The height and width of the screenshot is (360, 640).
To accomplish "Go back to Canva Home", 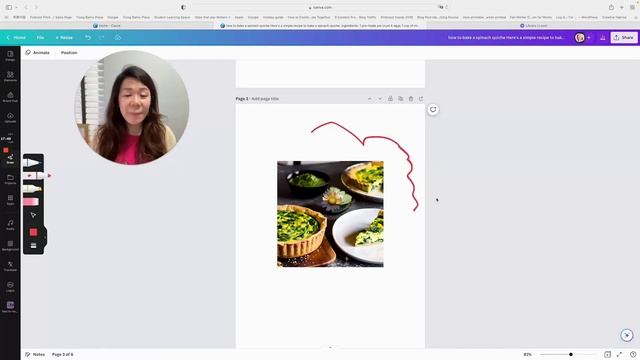I will click(x=16, y=38).
